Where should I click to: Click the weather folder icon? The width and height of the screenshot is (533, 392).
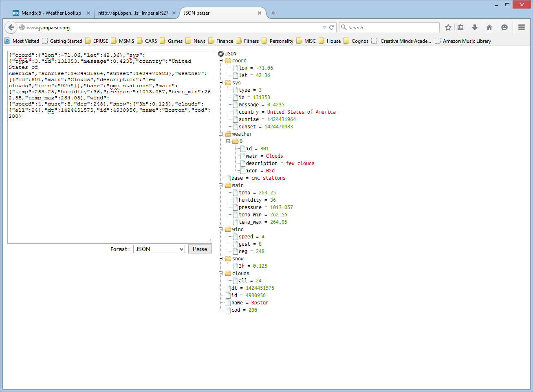click(228, 134)
